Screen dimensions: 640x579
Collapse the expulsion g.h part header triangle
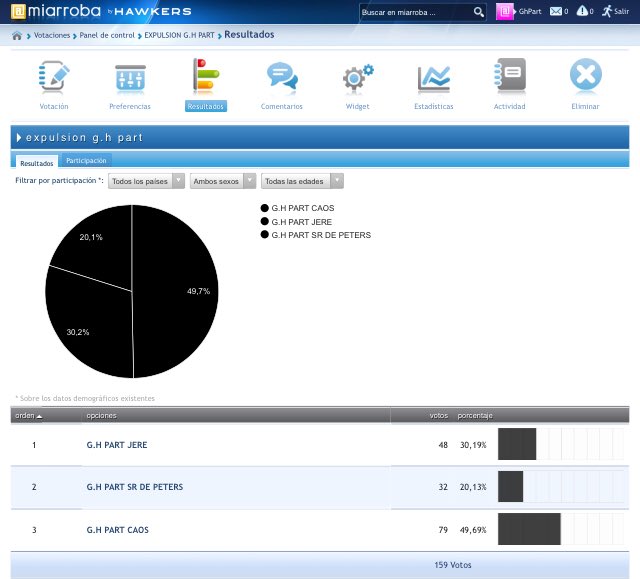tap(19, 138)
